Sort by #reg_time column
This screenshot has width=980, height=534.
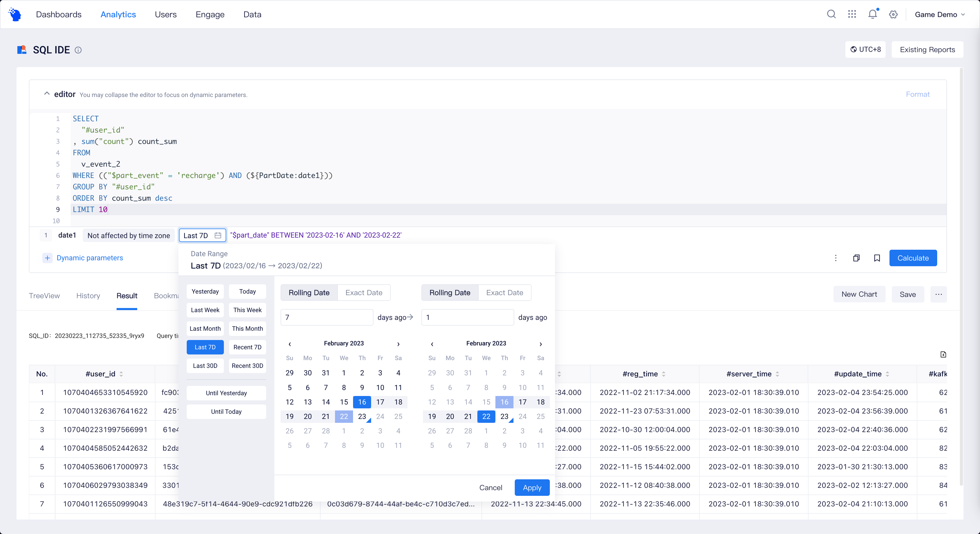(664, 374)
